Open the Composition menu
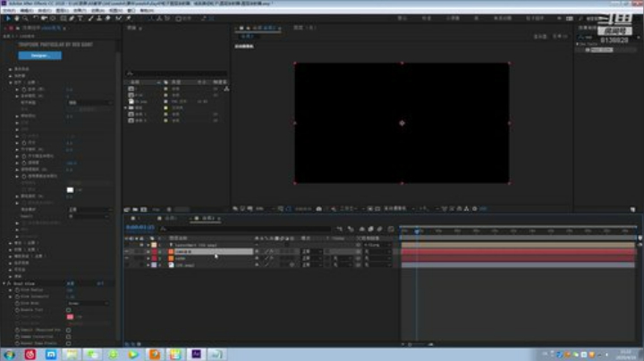Screen dimensions: 644x361 tap(45, 11)
